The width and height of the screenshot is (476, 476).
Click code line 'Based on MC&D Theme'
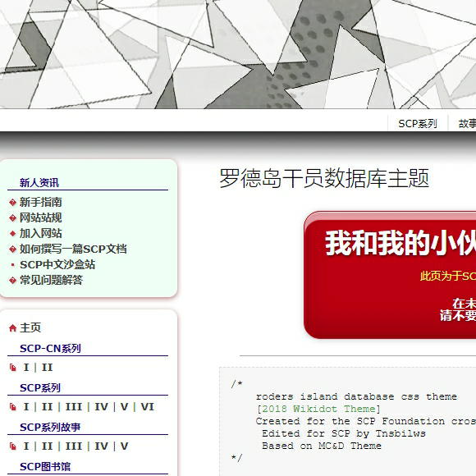click(x=322, y=446)
